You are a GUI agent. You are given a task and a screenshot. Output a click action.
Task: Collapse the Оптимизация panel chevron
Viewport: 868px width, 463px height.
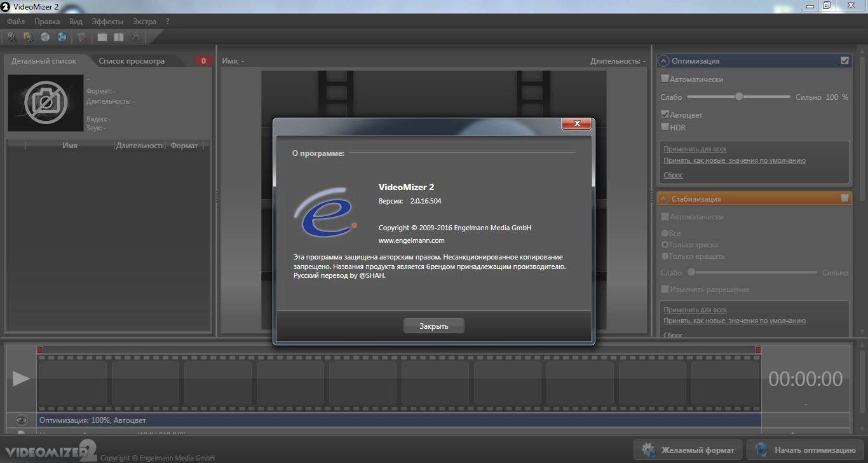point(663,61)
